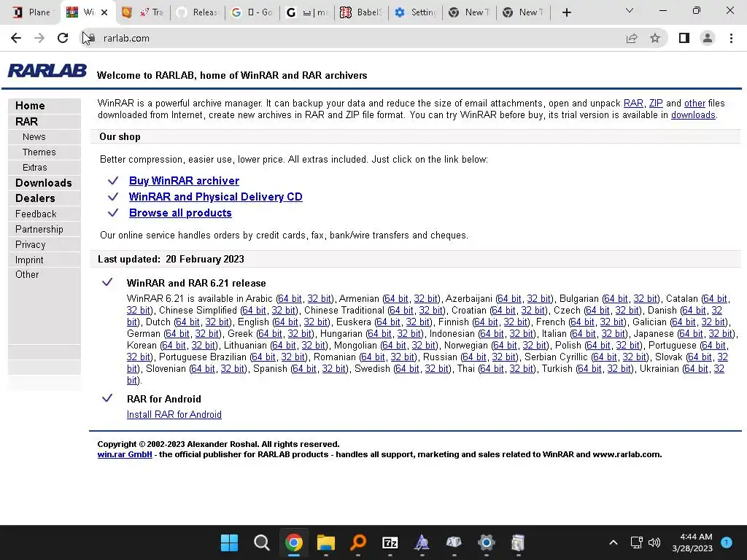The image size is (747, 560).
Task: Download French 32 bit WinRAR
Action: tap(612, 322)
